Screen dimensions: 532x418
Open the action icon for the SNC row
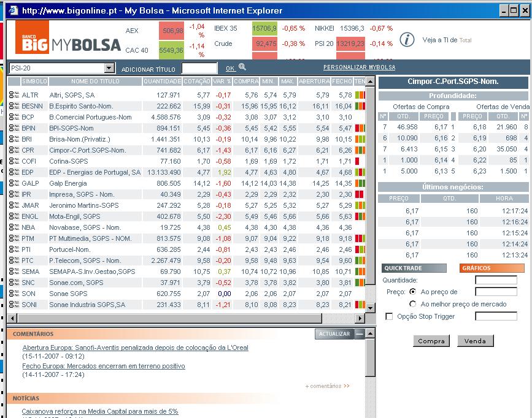click(14, 282)
